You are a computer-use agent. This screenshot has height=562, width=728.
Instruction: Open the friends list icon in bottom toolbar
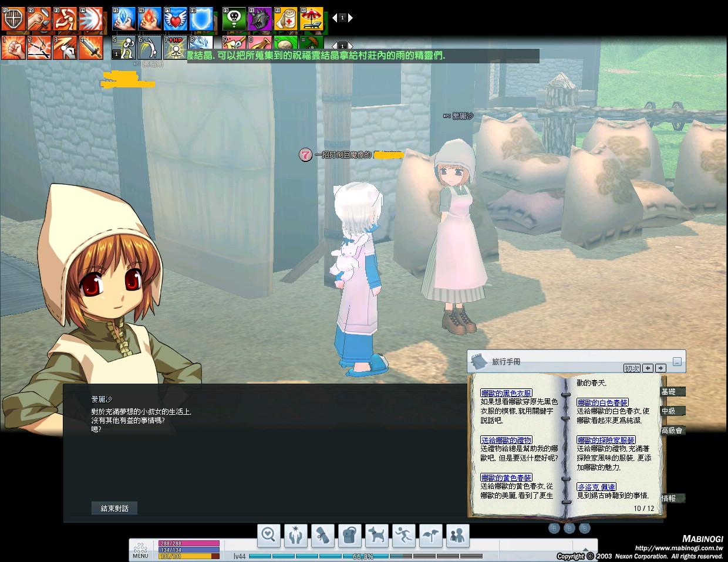[457, 535]
